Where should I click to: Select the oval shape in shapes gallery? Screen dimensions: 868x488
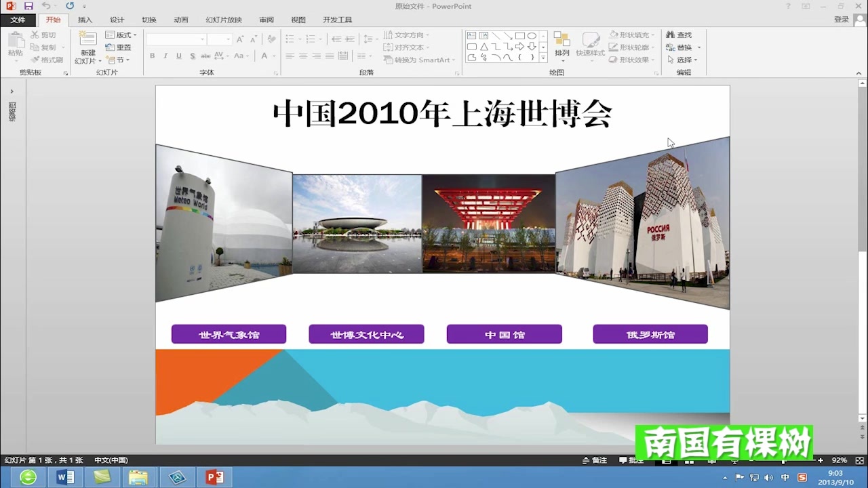(x=532, y=36)
